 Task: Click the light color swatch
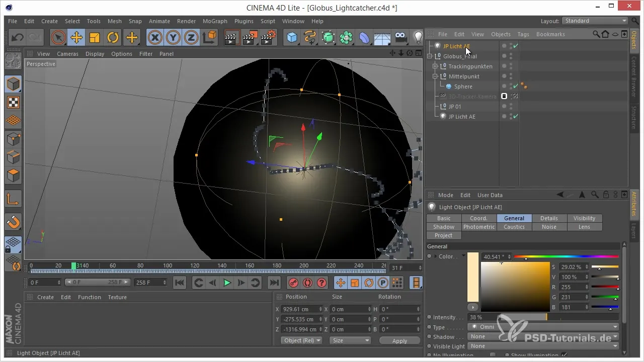[473, 277]
